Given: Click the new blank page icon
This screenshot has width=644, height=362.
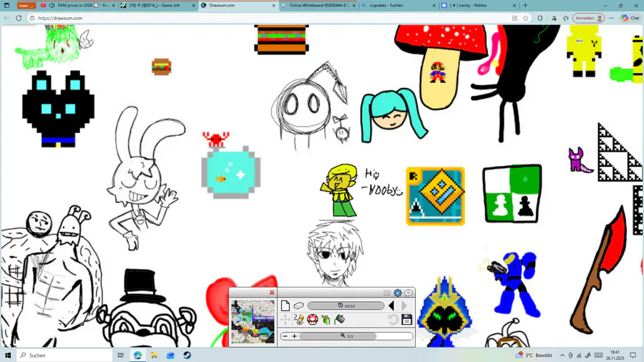Looking at the screenshot, I should (x=286, y=305).
